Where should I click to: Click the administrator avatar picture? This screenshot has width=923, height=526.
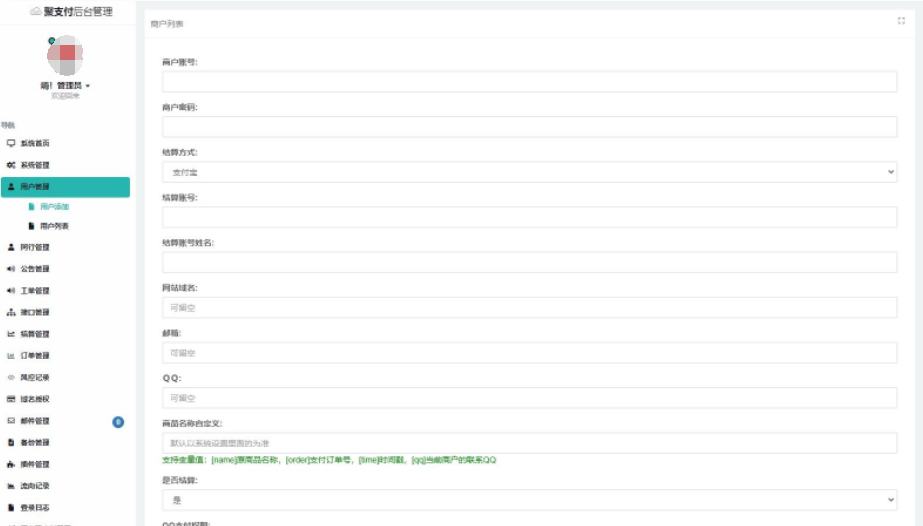pos(65,54)
